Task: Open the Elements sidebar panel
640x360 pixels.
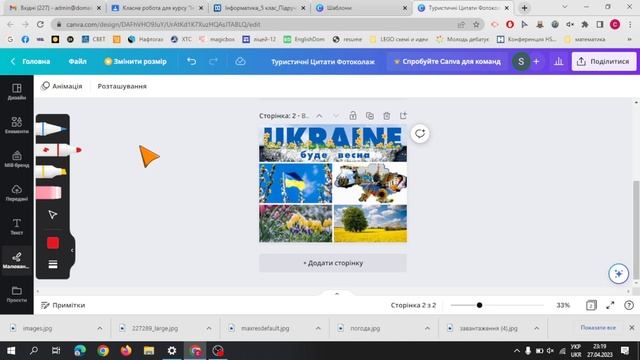Action: (x=17, y=125)
